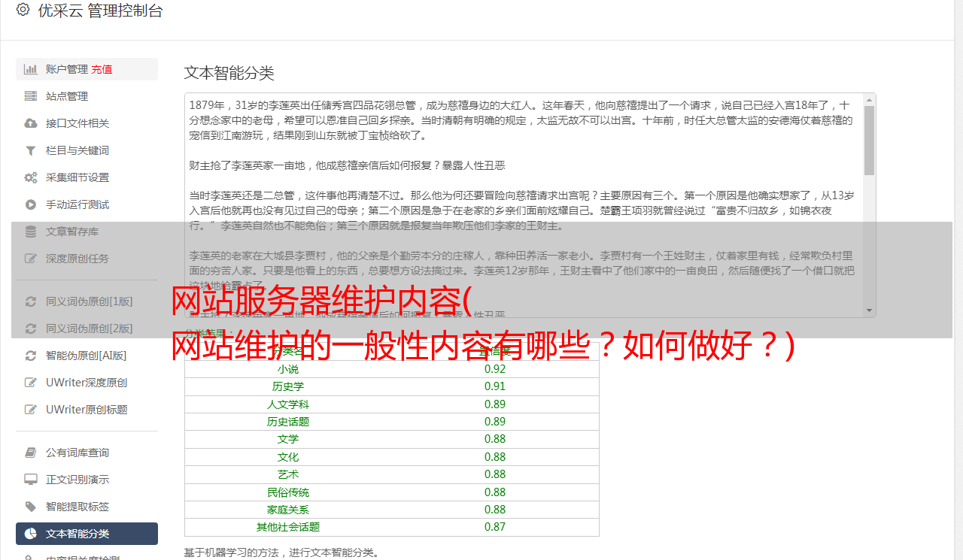The width and height of the screenshot is (963, 560).
Task: Click the edit icon for UWriter原创标题
Action: coord(31,410)
